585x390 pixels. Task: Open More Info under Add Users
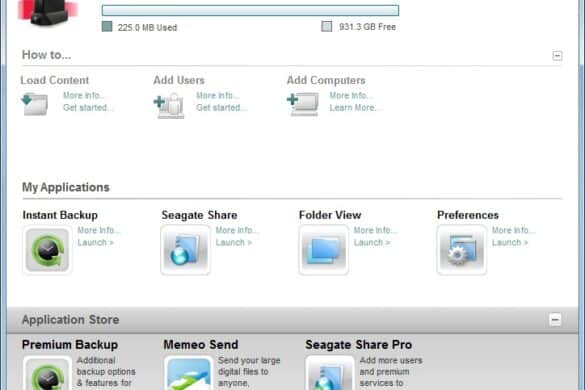[218, 96]
